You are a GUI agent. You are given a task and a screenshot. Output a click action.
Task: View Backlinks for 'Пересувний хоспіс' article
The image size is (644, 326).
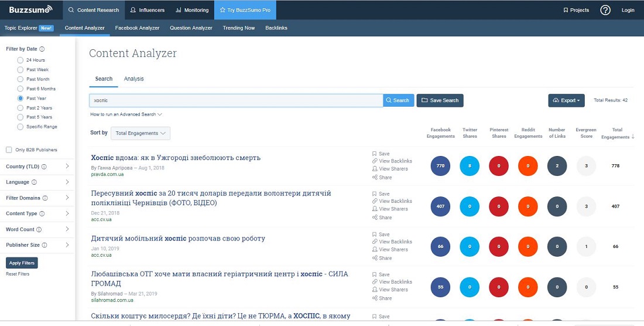(392, 201)
